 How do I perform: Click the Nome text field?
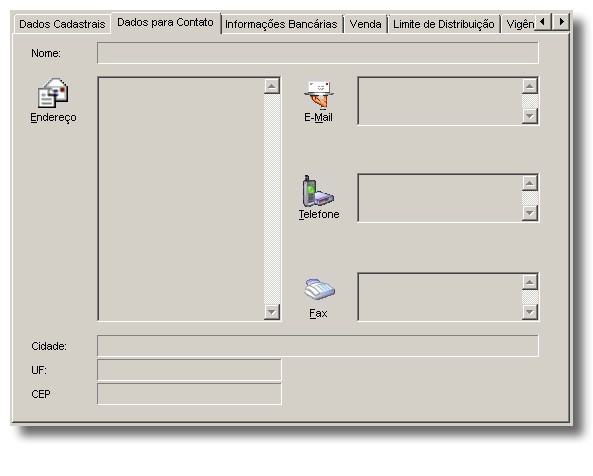[318, 53]
